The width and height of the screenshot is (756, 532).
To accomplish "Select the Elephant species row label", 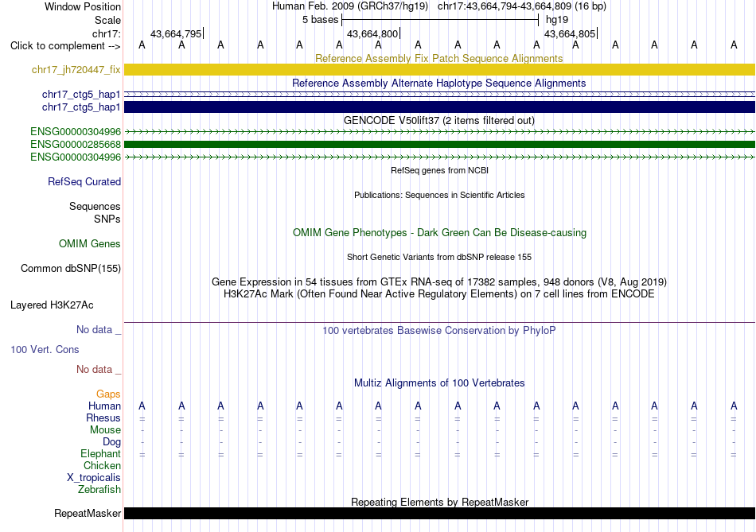I will click(x=100, y=453).
